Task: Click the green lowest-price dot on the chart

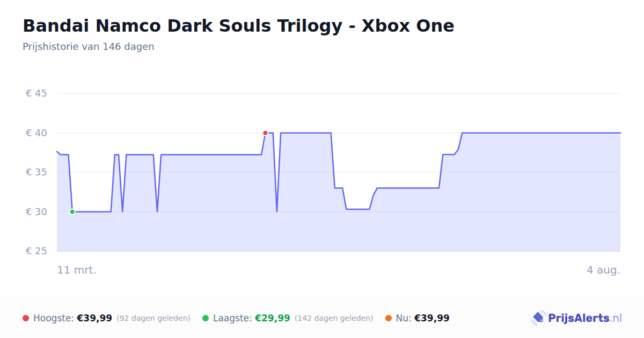Action: pos(72,212)
